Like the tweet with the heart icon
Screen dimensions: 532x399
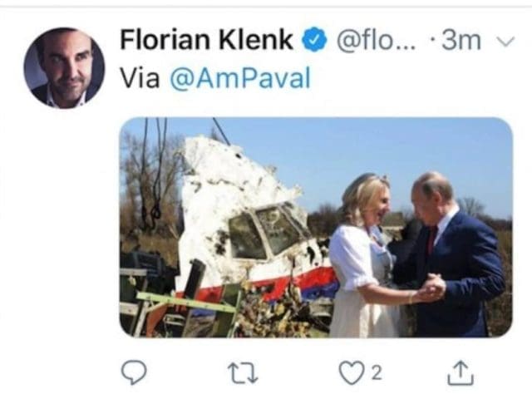(352, 373)
